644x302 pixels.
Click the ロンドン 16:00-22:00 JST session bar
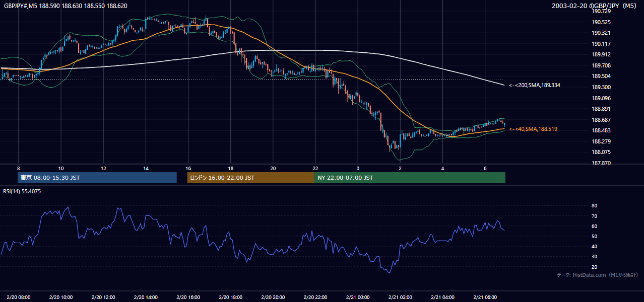[250, 178]
